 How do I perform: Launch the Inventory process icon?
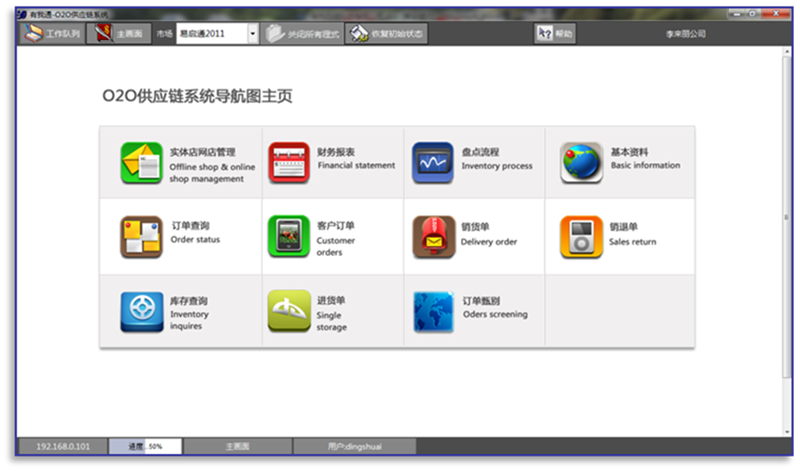tap(432, 162)
